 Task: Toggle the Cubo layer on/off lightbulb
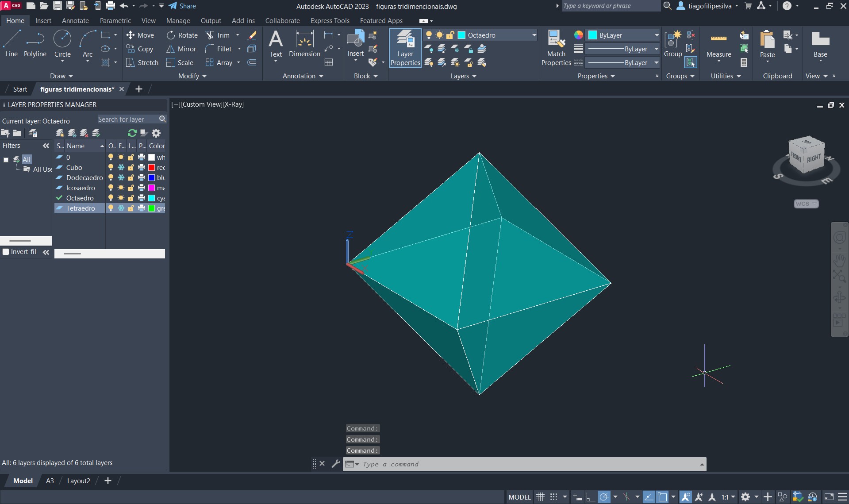[x=111, y=168]
